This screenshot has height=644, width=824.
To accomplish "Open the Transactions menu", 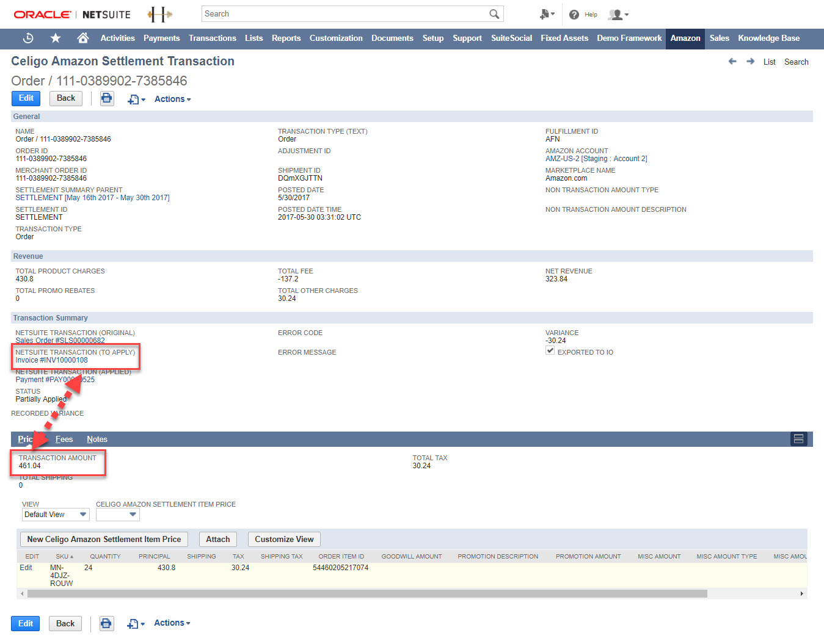I will point(212,38).
